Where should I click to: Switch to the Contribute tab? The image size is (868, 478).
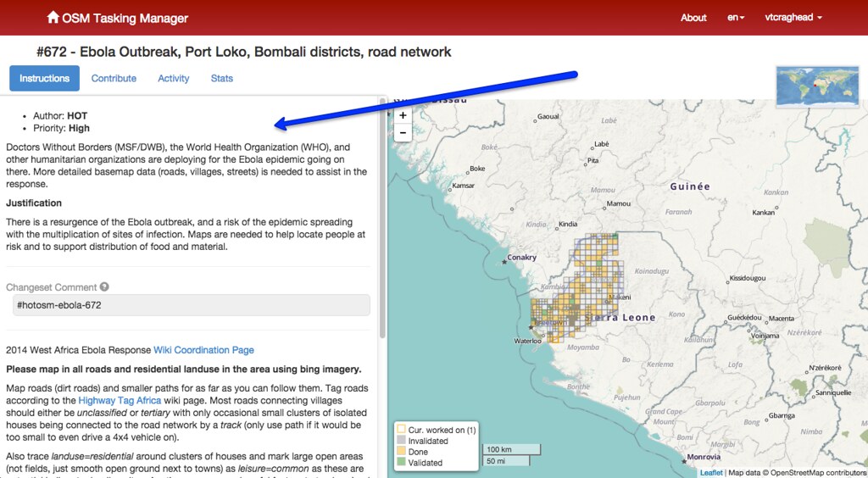point(114,78)
